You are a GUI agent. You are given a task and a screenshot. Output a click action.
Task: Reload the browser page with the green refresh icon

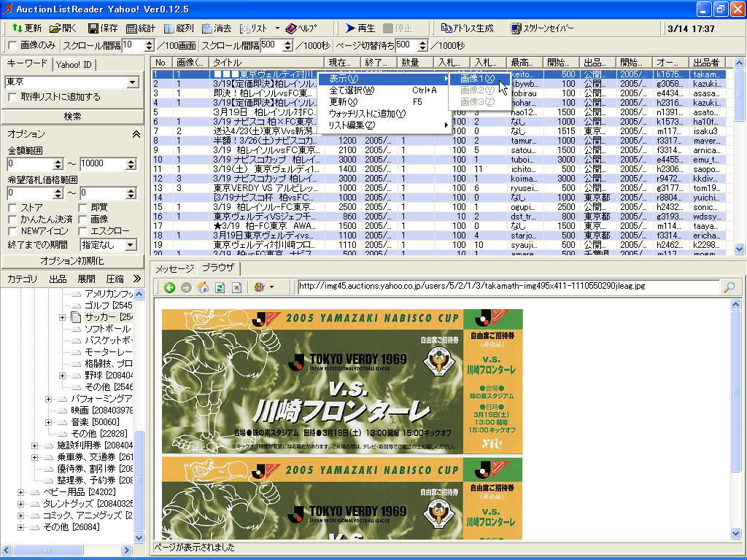pyautogui.click(x=220, y=287)
